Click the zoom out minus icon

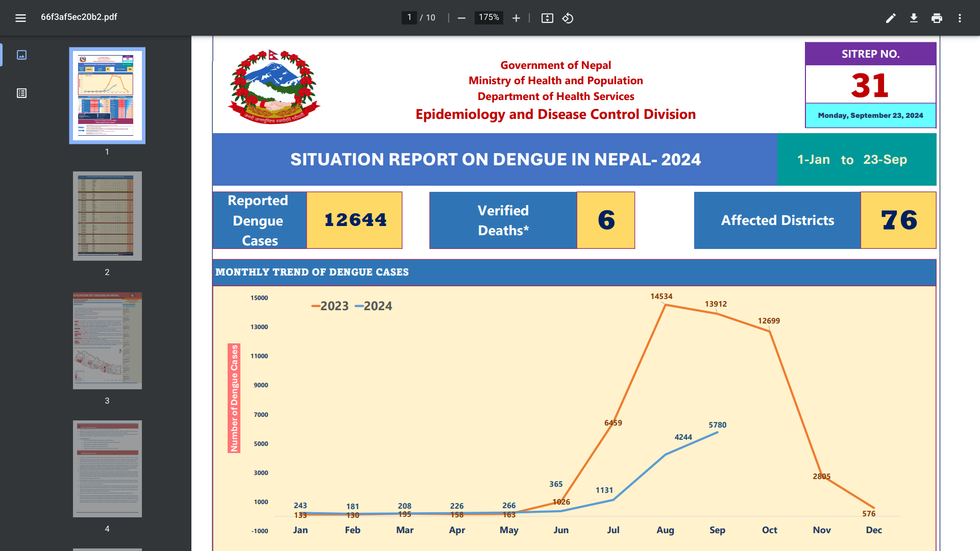point(461,18)
